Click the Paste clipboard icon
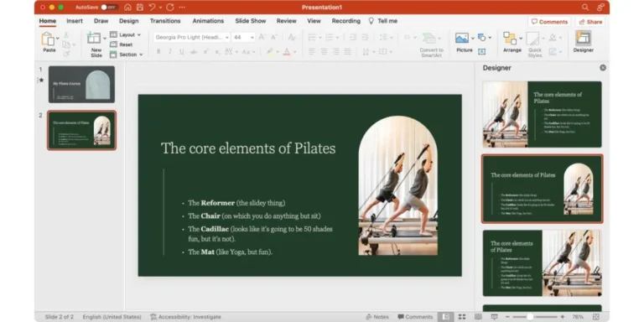This screenshot has height=322, width=644. (x=48, y=39)
